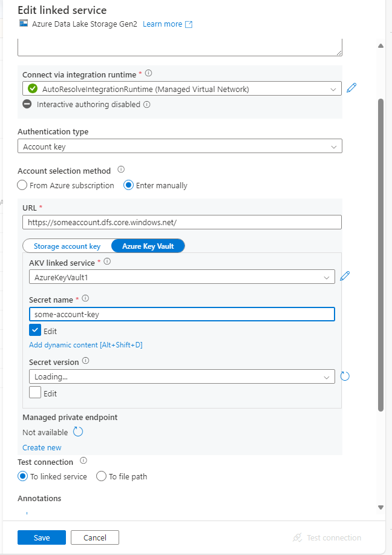Expand the AKV linked service dropdown
This screenshot has width=392, height=555.
click(181, 277)
